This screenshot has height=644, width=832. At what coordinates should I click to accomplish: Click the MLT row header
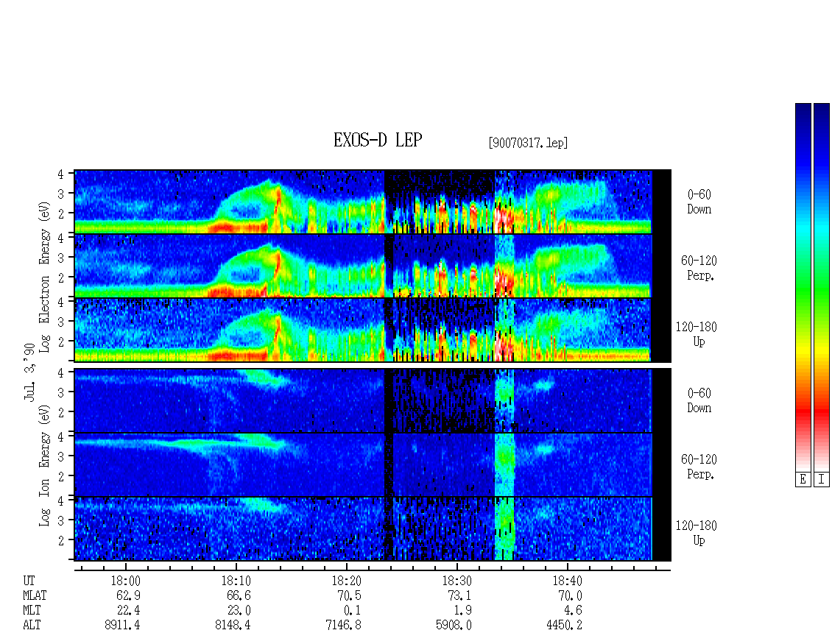[x=32, y=610]
